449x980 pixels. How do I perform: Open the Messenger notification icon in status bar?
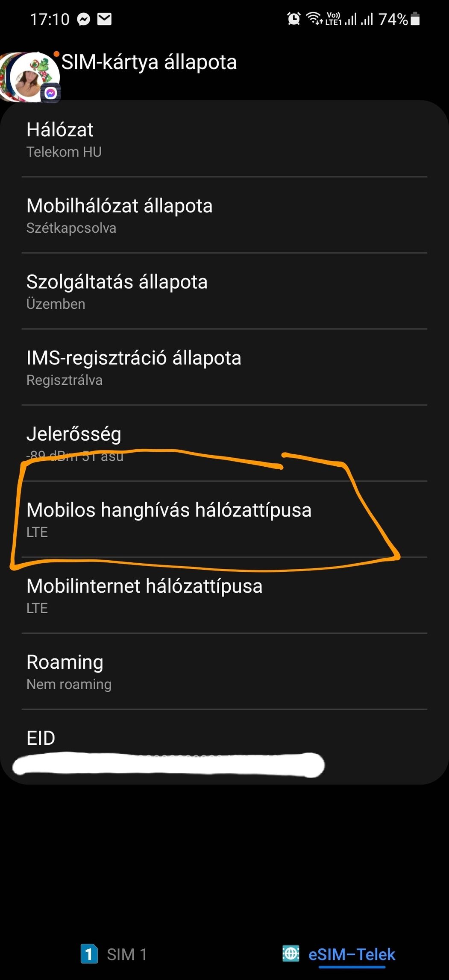pos(84,19)
